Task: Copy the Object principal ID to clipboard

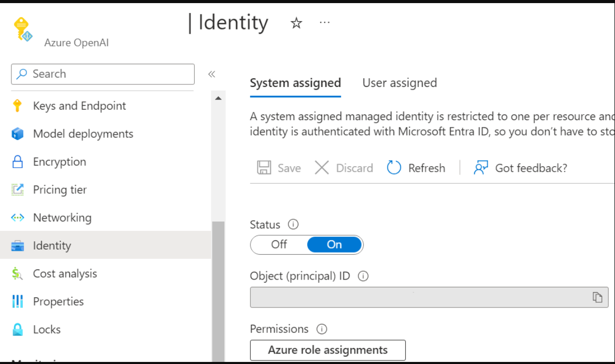Action: (x=597, y=297)
